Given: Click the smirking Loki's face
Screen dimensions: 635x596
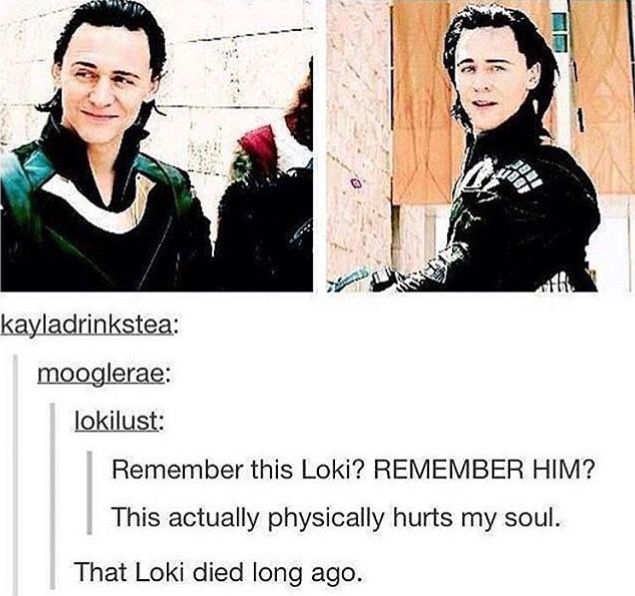Looking at the screenshot, I should [104, 85].
